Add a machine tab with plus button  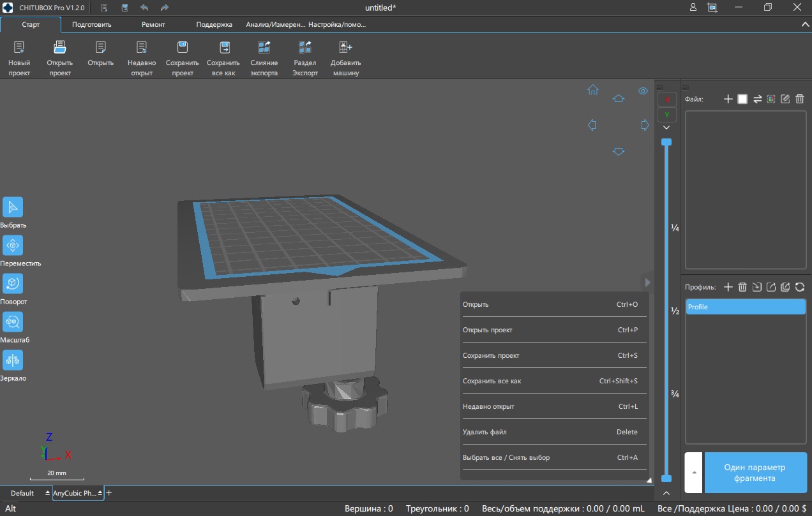pyautogui.click(x=109, y=493)
